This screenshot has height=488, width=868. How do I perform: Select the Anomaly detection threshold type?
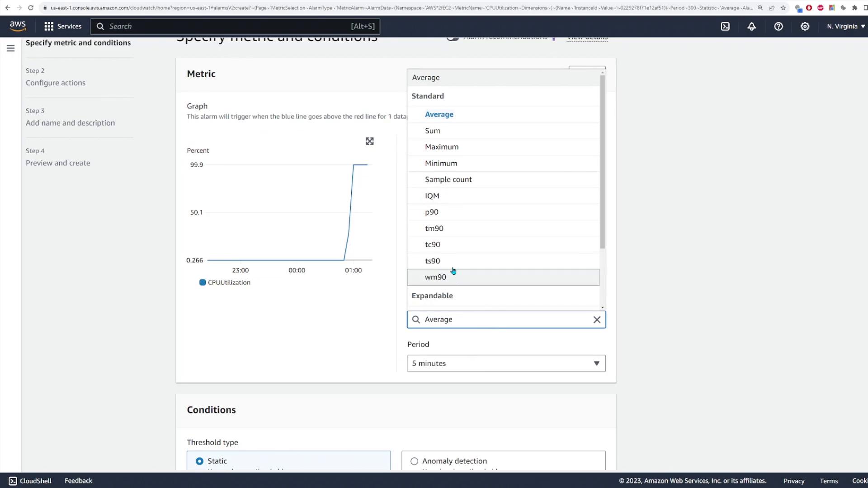click(414, 461)
